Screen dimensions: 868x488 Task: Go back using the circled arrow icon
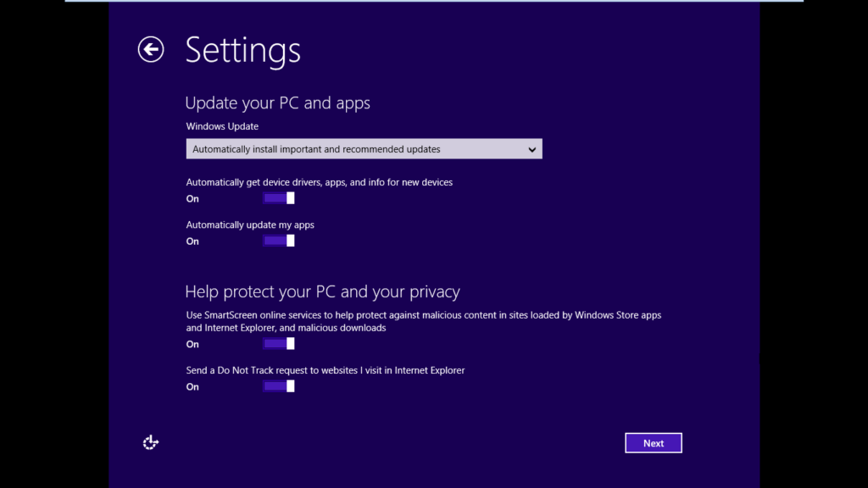151,50
